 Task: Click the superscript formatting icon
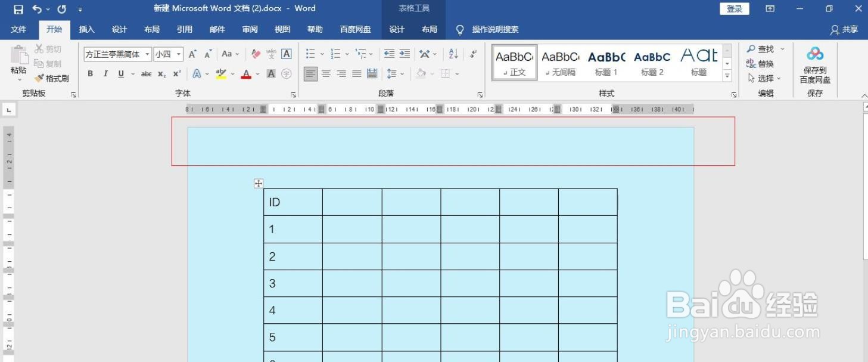[175, 74]
